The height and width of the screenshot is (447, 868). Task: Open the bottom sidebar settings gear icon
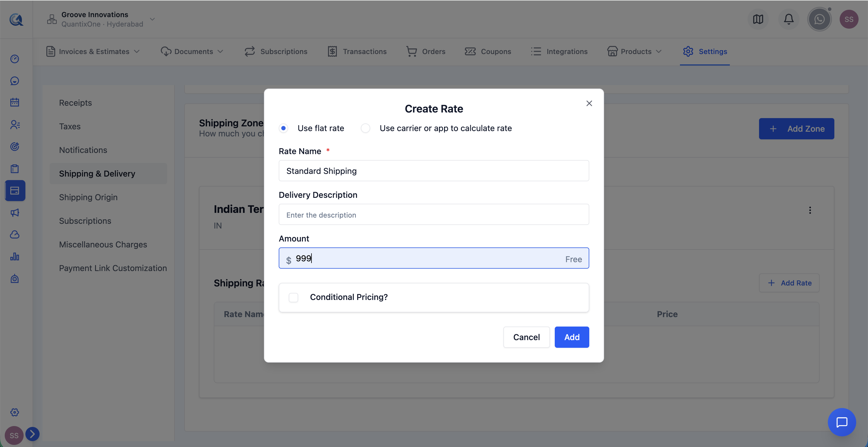coord(14,412)
